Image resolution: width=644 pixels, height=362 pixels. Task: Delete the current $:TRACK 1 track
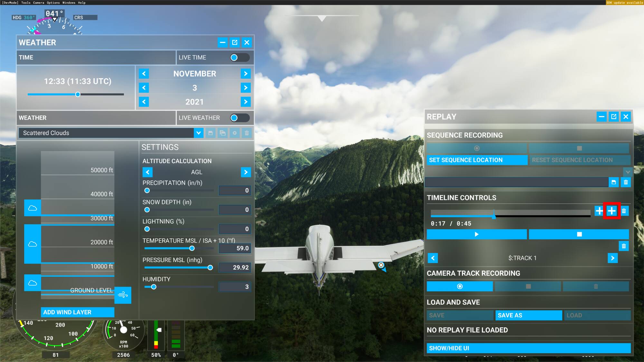pos(624,246)
